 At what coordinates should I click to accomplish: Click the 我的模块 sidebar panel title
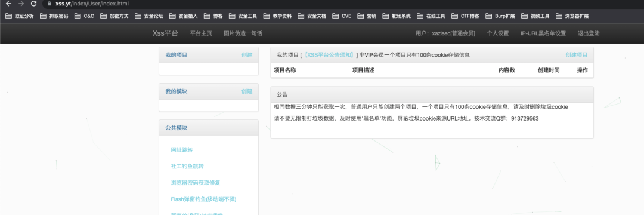(176, 91)
